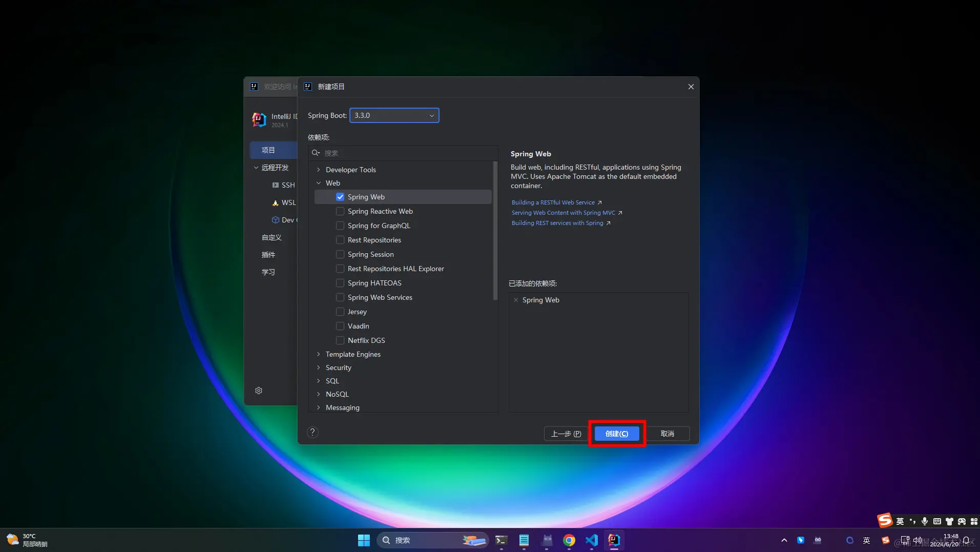The image size is (980, 552).
Task: Enable the Jersey dependency checkbox
Action: coord(340,312)
